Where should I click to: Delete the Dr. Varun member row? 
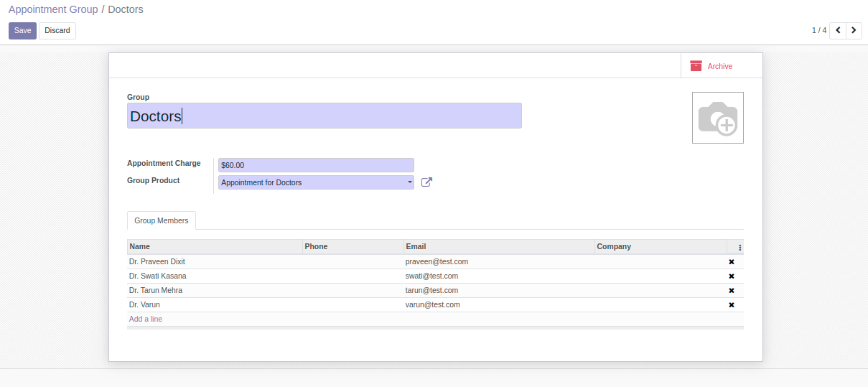(x=731, y=305)
